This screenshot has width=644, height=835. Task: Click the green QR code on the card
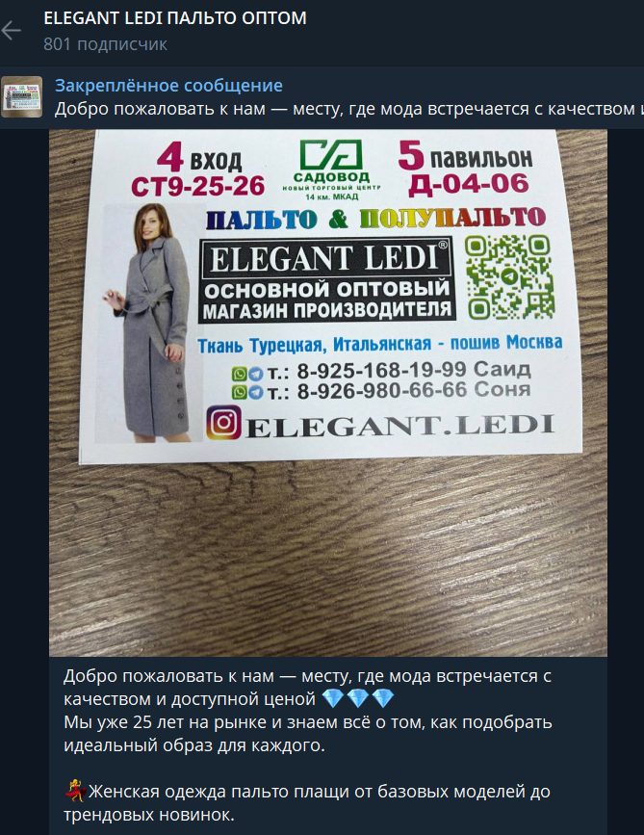tap(509, 277)
